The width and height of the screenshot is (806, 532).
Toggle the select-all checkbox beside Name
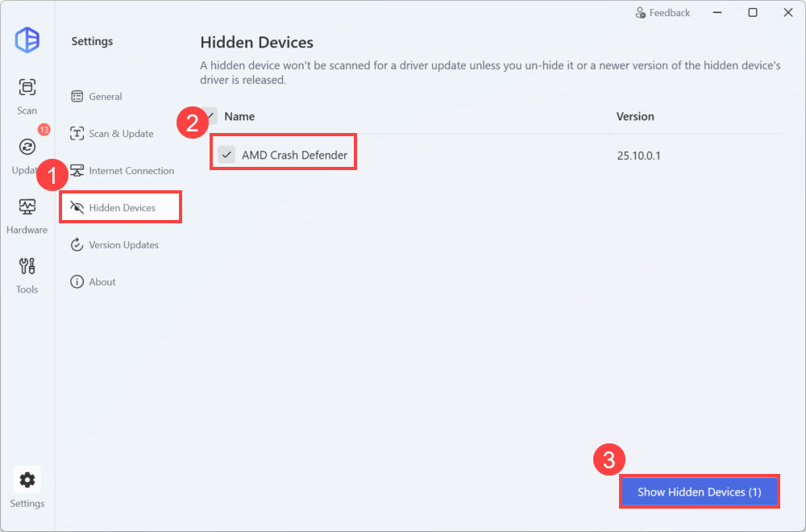click(x=209, y=116)
